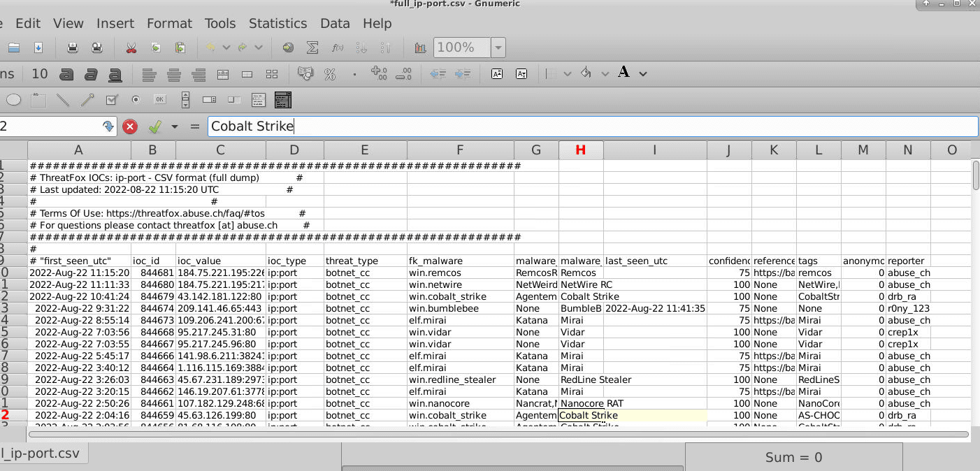Open the redo history dropdown arrow
The height and width of the screenshot is (471, 980).
click(x=259, y=48)
